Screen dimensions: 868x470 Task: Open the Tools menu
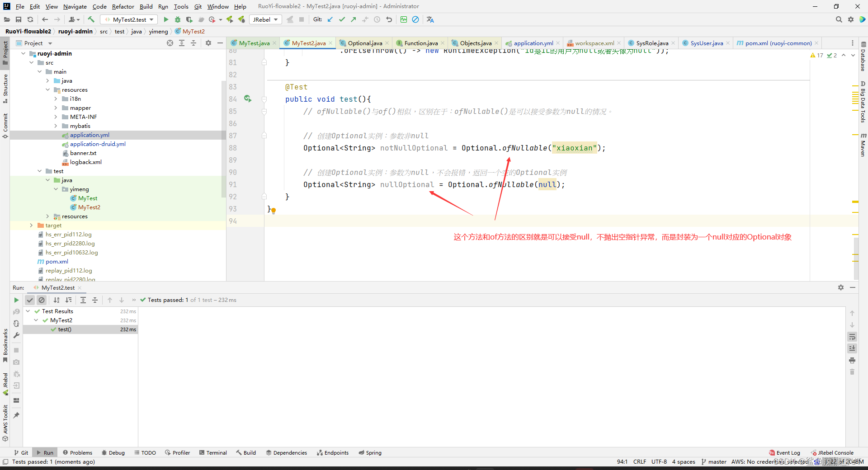[x=181, y=6]
